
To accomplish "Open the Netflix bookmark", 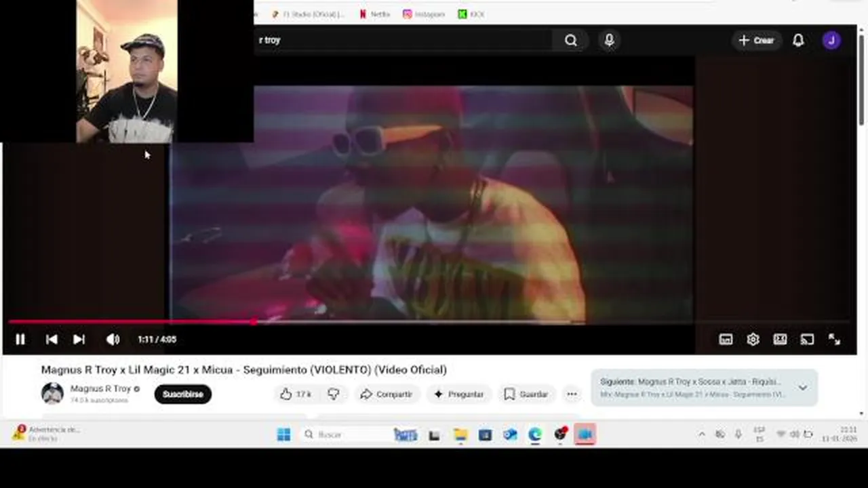I will 374,14.
